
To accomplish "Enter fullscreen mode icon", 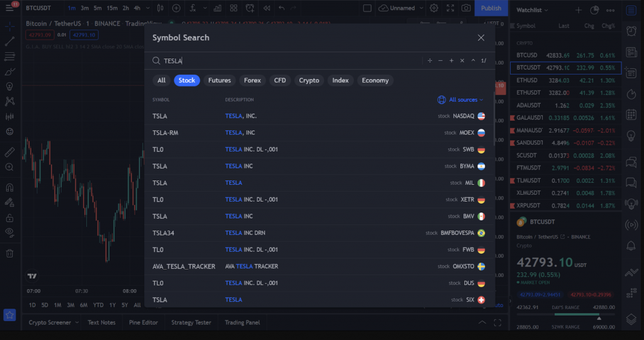I will (x=450, y=8).
